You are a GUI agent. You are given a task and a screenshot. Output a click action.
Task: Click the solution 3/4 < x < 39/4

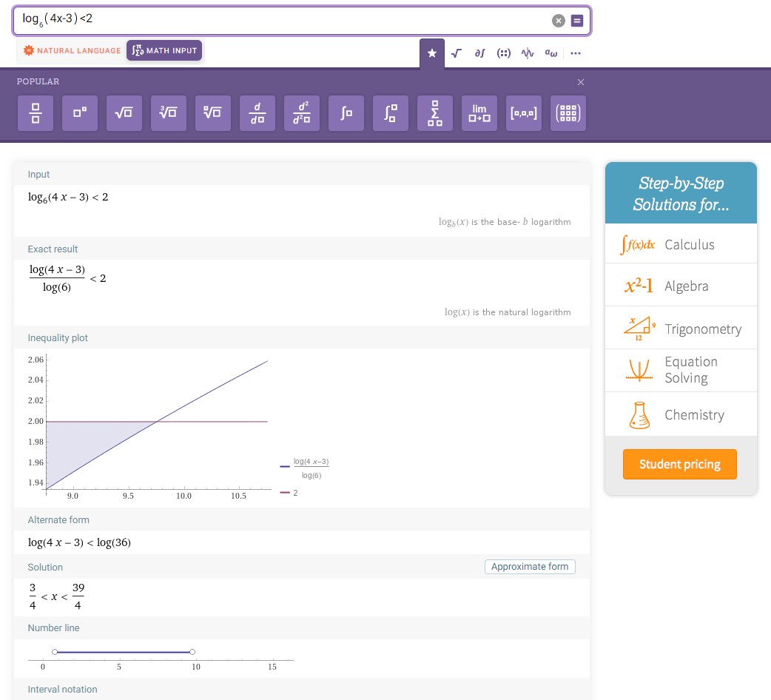click(57, 596)
